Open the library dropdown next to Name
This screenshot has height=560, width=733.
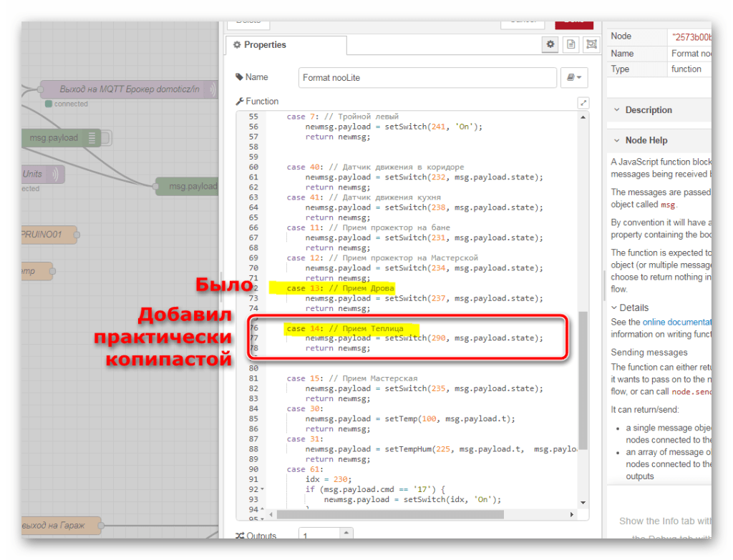click(x=574, y=77)
